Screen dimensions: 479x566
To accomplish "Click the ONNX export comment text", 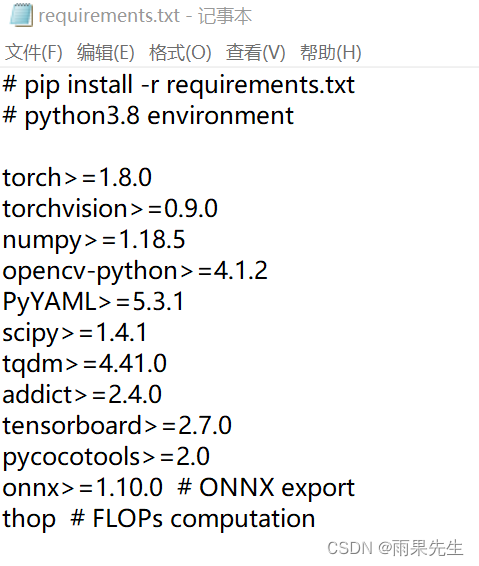I will point(266,488).
